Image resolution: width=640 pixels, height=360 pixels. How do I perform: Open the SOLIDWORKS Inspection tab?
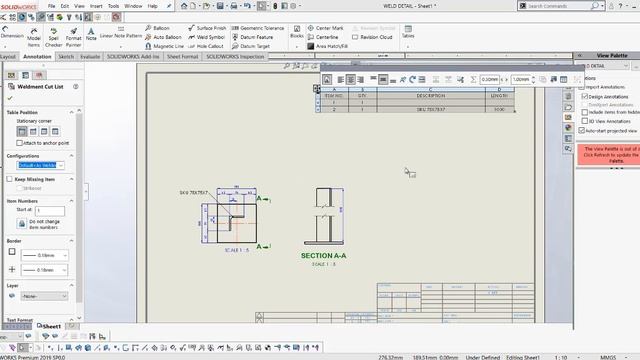click(x=235, y=57)
